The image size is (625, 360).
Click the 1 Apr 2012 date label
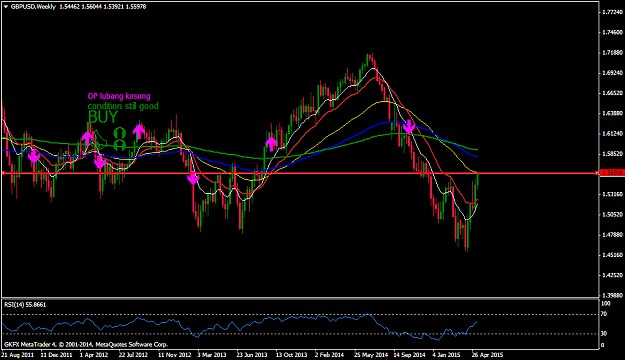pyautogui.click(x=94, y=355)
